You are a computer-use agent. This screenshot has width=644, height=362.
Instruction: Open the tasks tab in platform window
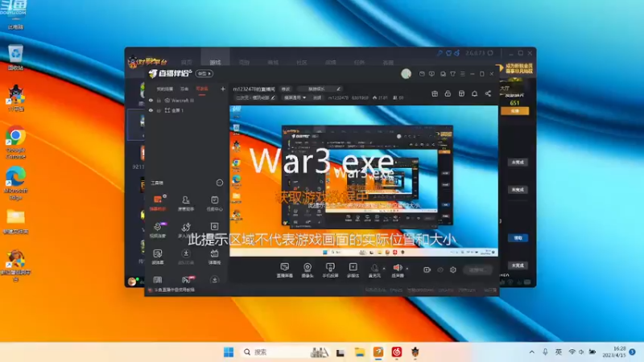click(x=359, y=63)
